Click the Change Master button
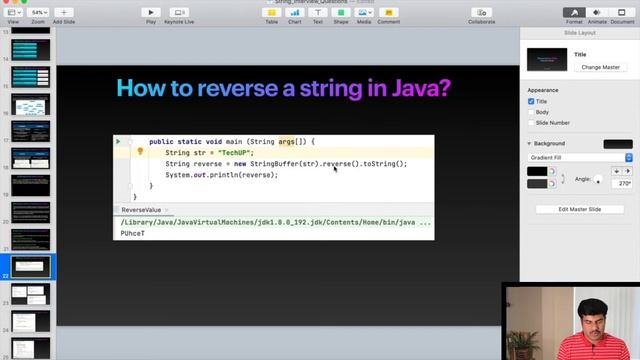 [x=600, y=67]
